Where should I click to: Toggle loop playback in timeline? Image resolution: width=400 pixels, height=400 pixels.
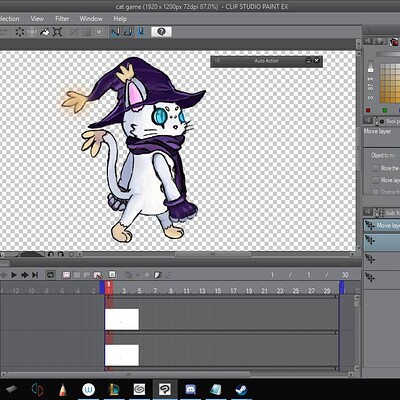tap(51, 275)
